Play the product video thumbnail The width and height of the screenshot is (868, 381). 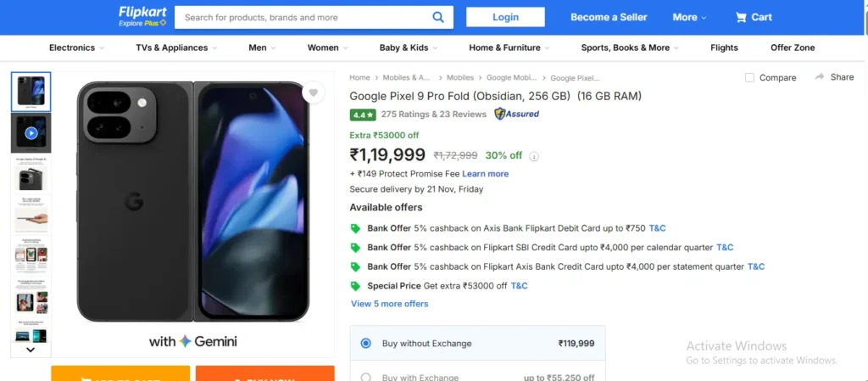(x=31, y=133)
